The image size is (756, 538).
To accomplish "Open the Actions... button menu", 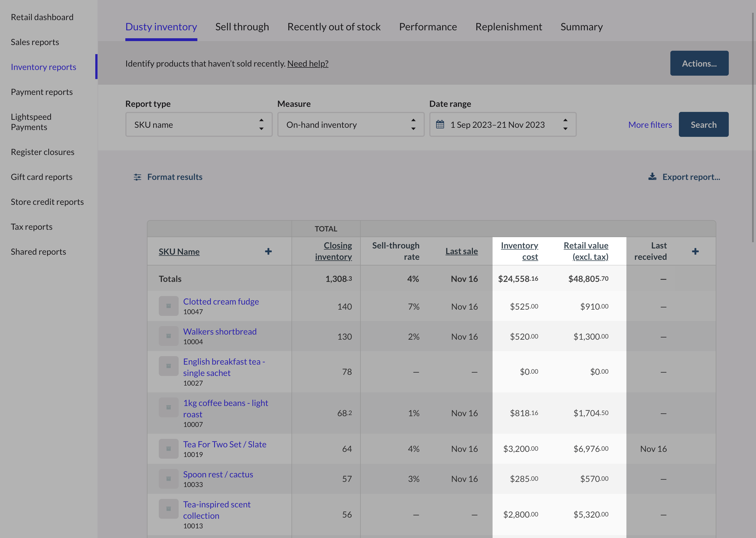I will coord(699,63).
